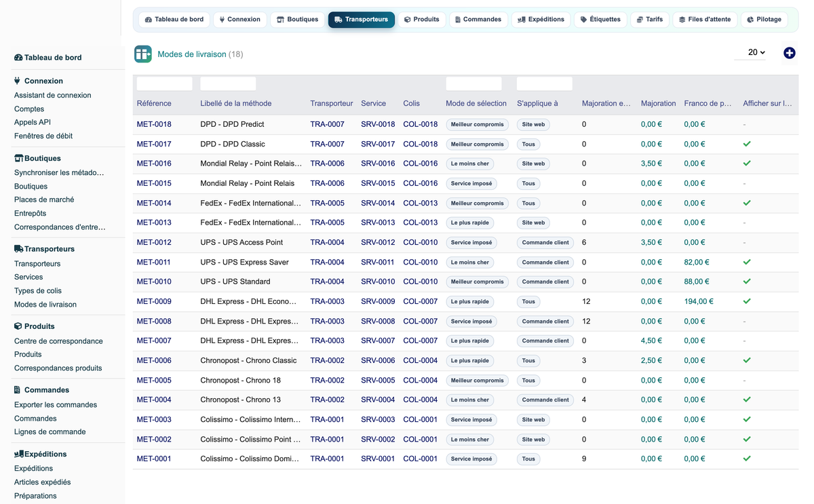Open the MET-0018 reference link

(154, 124)
